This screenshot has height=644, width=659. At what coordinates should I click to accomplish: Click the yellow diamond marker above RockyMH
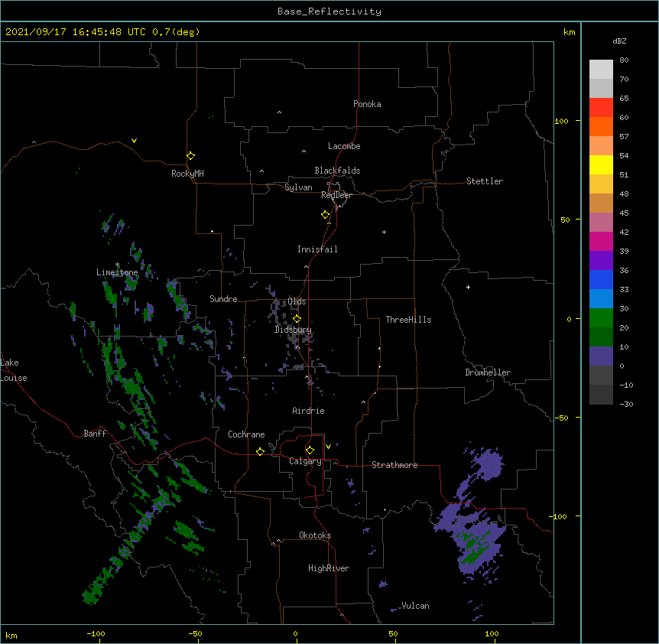(191, 156)
